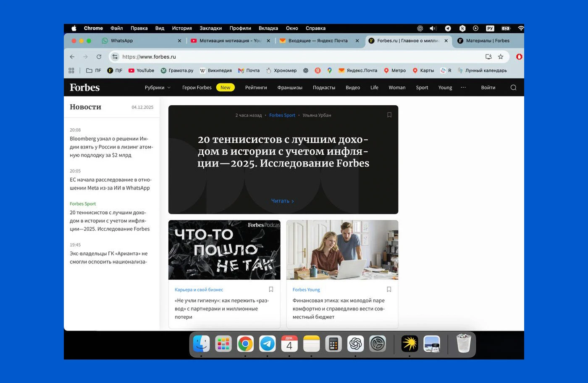This screenshot has width=588, height=383.
Task: Click the site information icon in address bar
Action: [x=115, y=57]
